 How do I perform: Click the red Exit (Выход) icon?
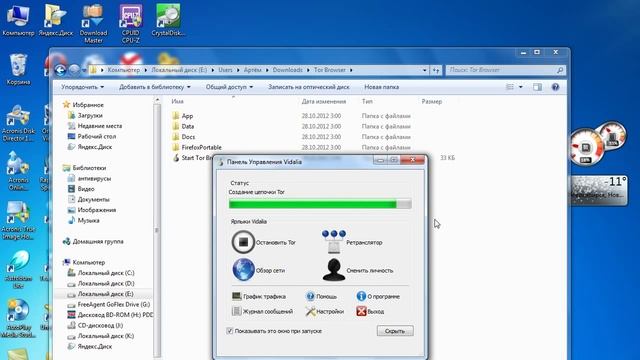click(361, 311)
